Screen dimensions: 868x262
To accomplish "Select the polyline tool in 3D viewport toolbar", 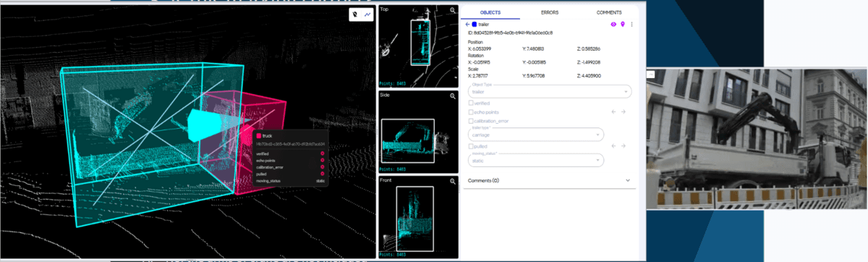I will 367,14.
